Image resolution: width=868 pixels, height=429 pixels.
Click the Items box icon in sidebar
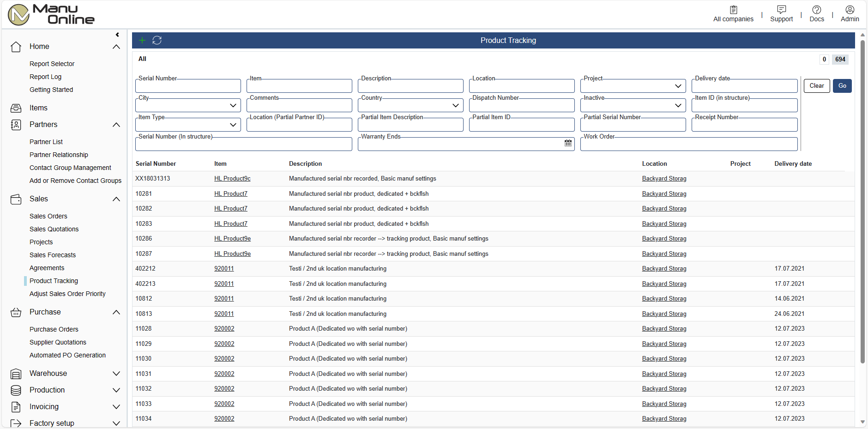point(16,108)
